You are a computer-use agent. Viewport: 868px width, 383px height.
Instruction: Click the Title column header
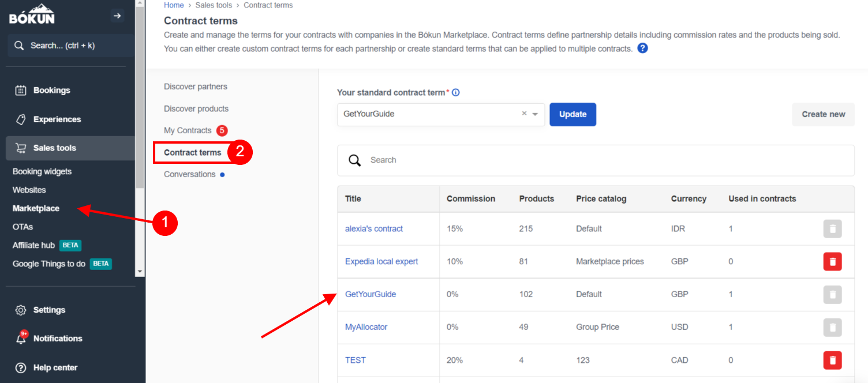pos(353,198)
